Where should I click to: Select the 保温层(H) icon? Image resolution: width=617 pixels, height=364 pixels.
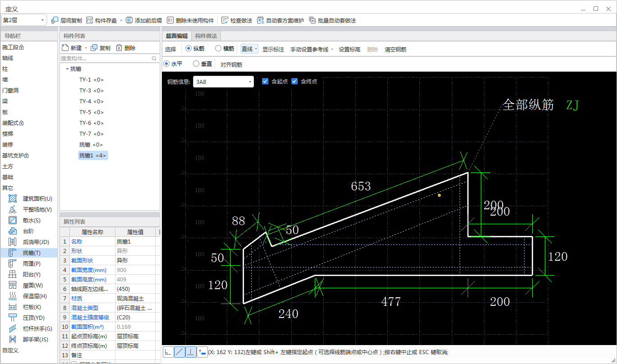click(13, 296)
